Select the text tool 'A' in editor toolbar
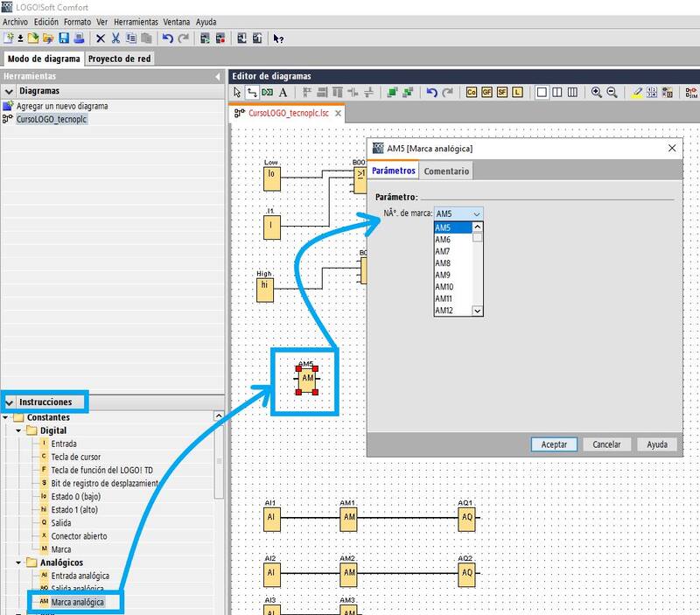Screen dimensions: 700x615 [x=283, y=92]
